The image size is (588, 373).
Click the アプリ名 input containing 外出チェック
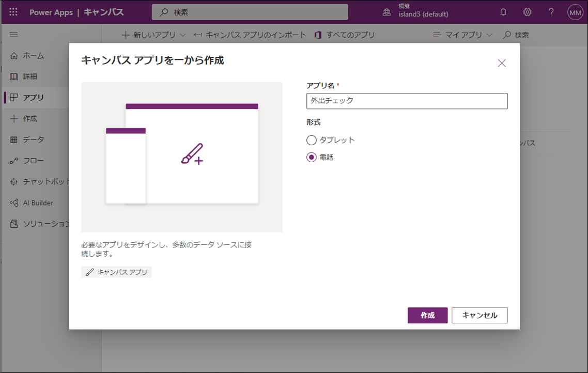407,101
